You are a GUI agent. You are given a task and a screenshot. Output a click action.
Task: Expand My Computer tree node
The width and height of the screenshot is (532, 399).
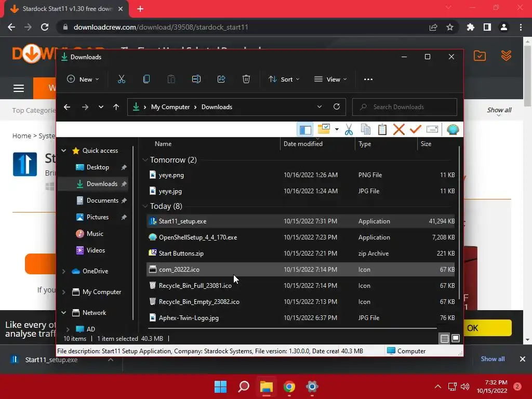(x=64, y=292)
